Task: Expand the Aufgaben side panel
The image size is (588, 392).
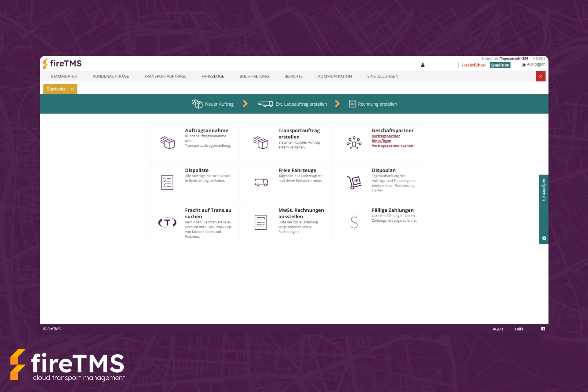Action: (x=544, y=190)
